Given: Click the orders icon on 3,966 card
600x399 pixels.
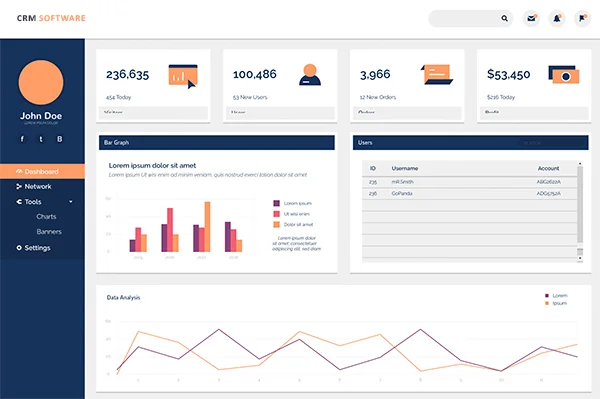Looking at the screenshot, I should point(437,74).
